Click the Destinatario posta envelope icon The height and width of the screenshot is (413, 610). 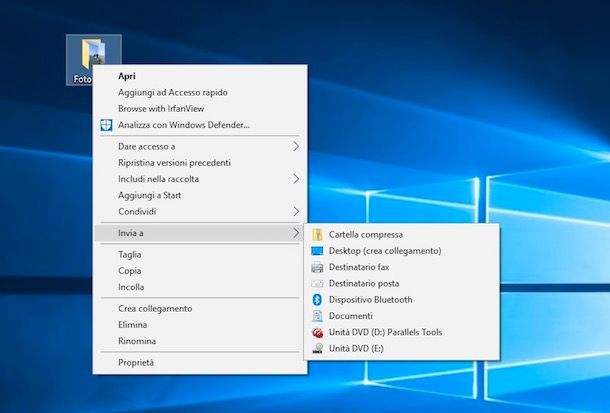coord(317,283)
